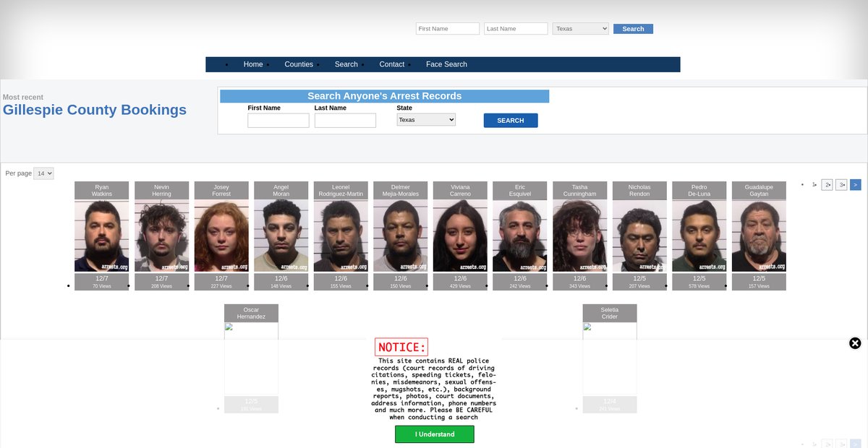Click the Oscar Hernandez name label
This screenshot has height=448, width=868.
tap(251, 314)
